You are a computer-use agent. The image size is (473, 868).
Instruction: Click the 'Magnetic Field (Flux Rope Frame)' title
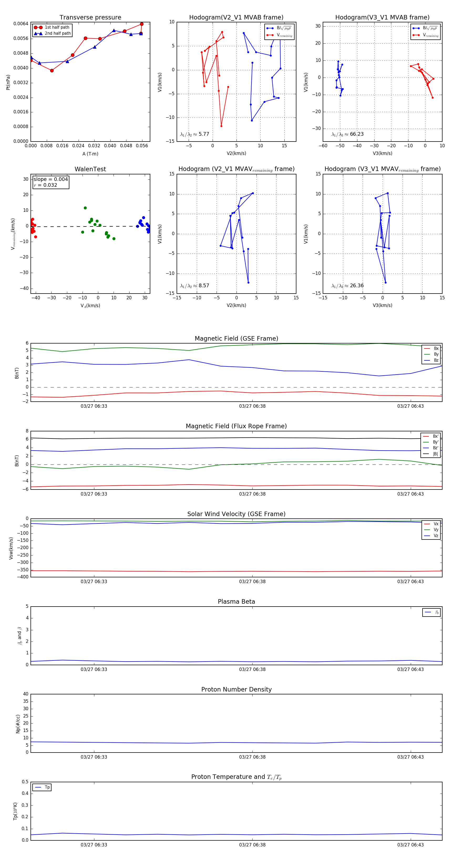point(236,426)
